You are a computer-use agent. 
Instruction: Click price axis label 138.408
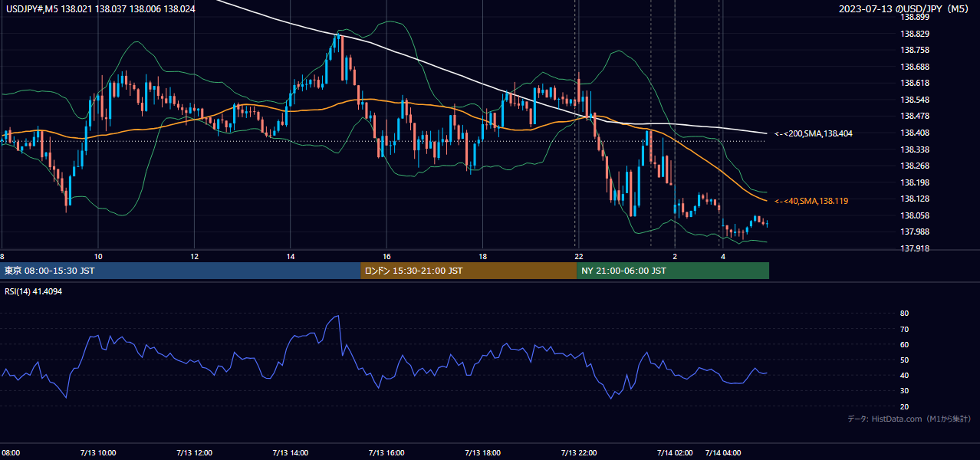click(915, 133)
